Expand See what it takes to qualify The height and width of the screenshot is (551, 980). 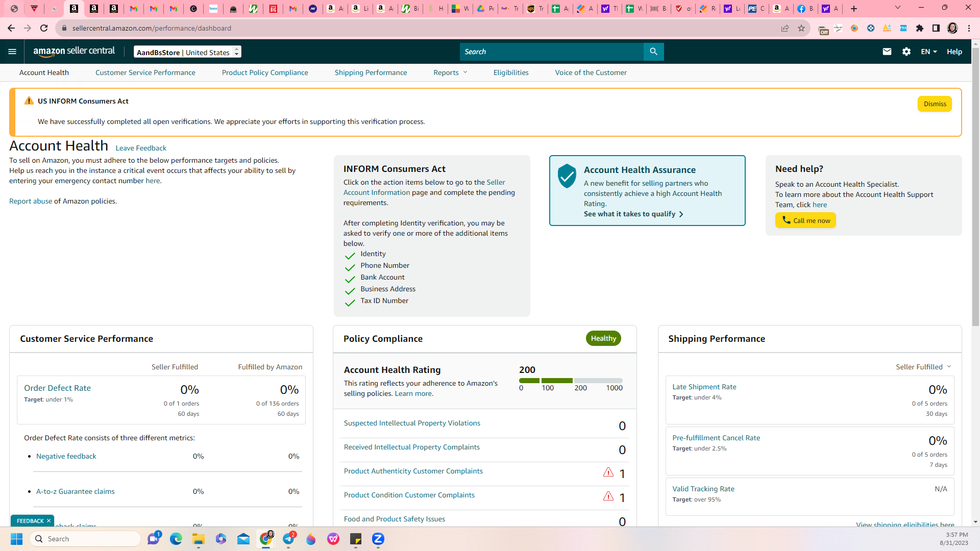633,214
